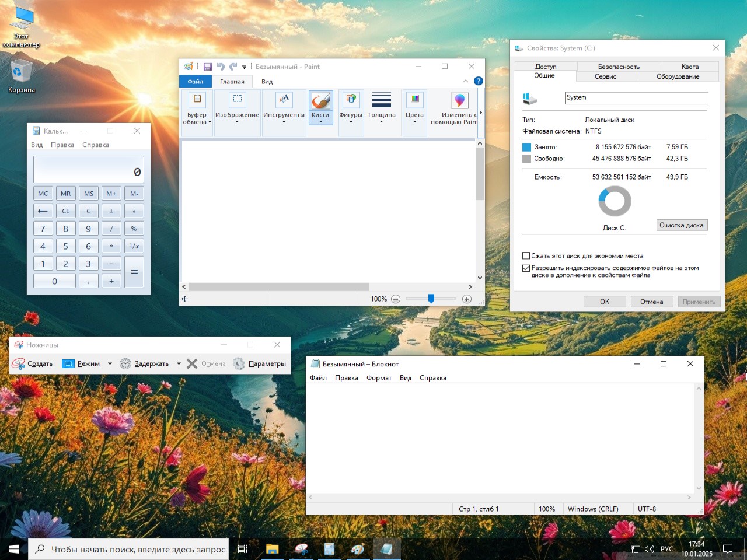Click the Цвета colors icon in Paint
The image size is (747, 560).
(x=415, y=99)
